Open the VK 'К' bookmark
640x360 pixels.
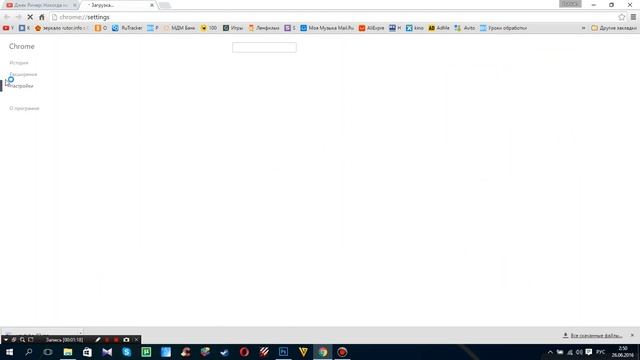pyautogui.click(x=24, y=28)
